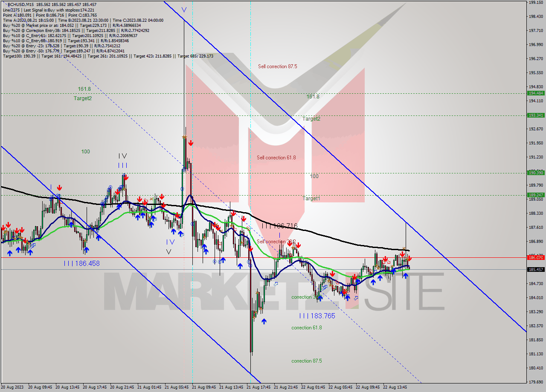Viewport: 546px width, 392px height.
Task: Click the '20 Aug 17:45' time label
Action: (95, 387)
